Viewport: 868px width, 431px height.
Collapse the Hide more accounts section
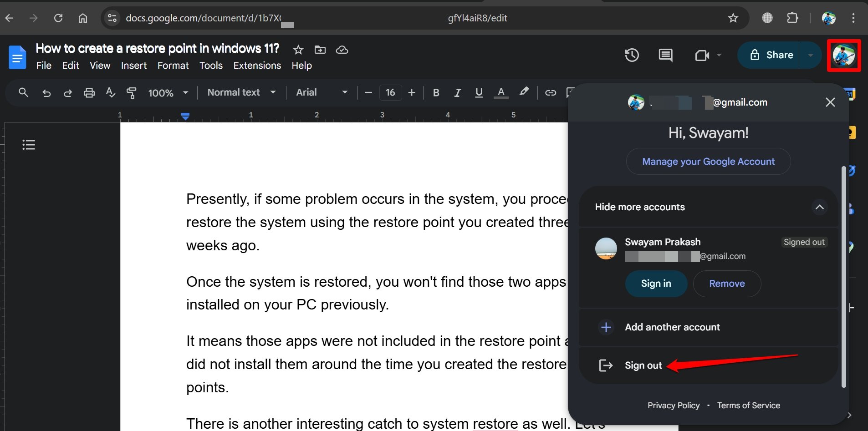819,207
